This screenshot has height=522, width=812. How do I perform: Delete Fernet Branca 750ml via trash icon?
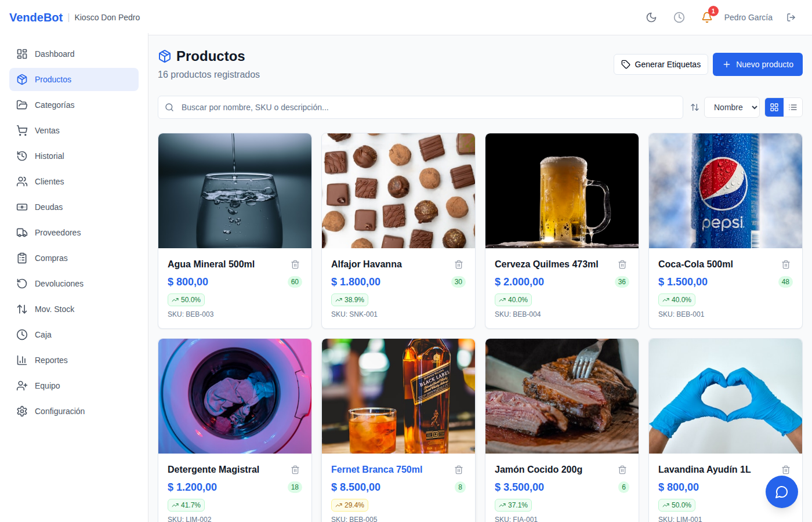[x=459, y=470]
